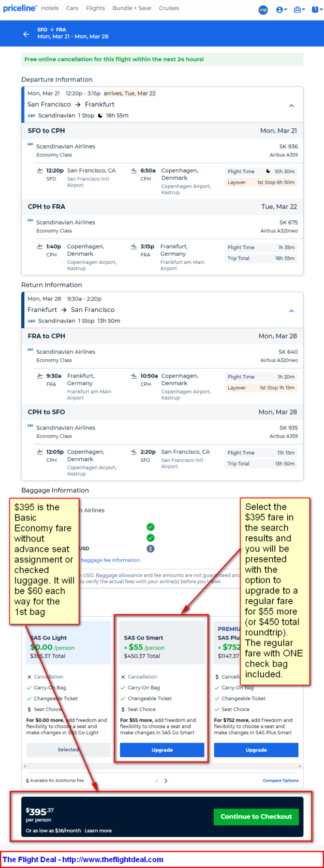Click the free online cancellation banner
324x868 pixels.
[x=162, y=59]
